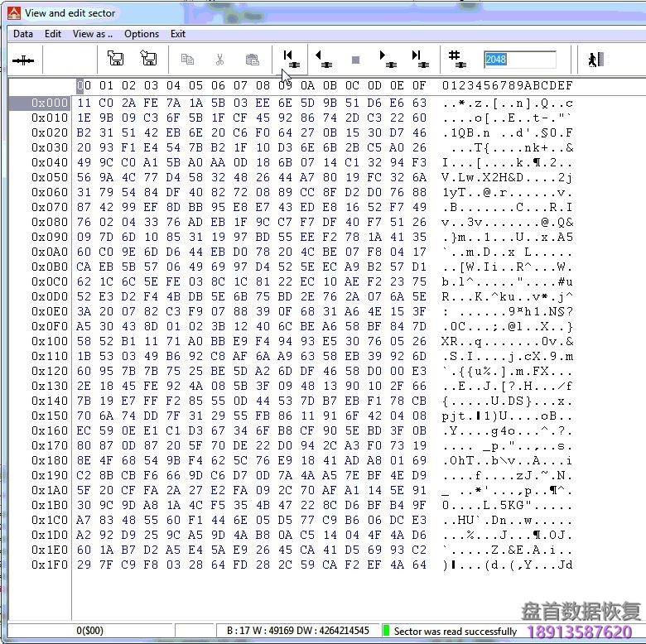Click the go to sector number icon
The height and width of the screenshot is (644, 646).
pos(456,59)
